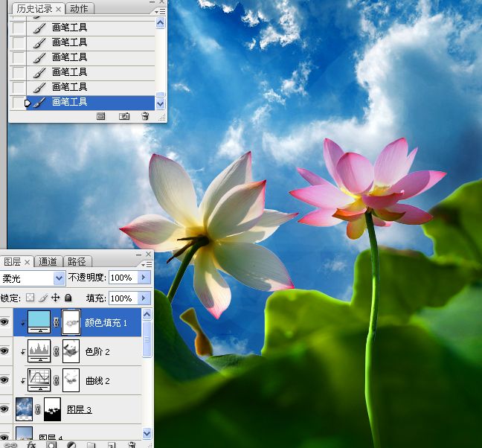Close the 图层 tab with its x
Image resolution: width=482 pixels, height=448 pixels.
(27, 262)
